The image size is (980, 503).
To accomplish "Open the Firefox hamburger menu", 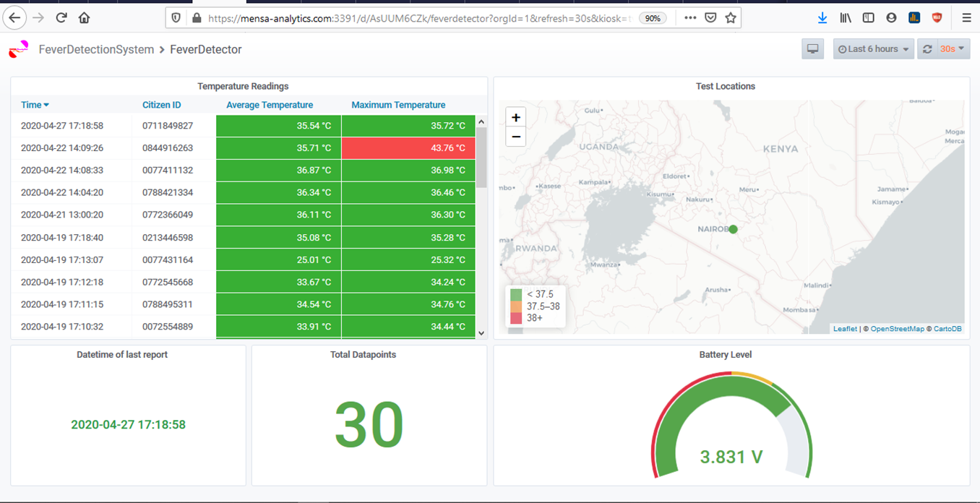I will click(966, 18).
